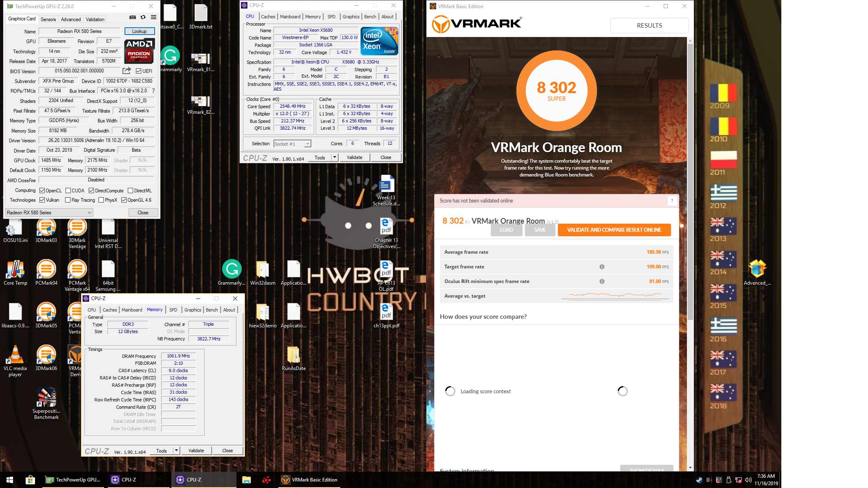Click Validate button in top CPU-Z
Screen dimensions: 868x488
click(x=354, y=157)
